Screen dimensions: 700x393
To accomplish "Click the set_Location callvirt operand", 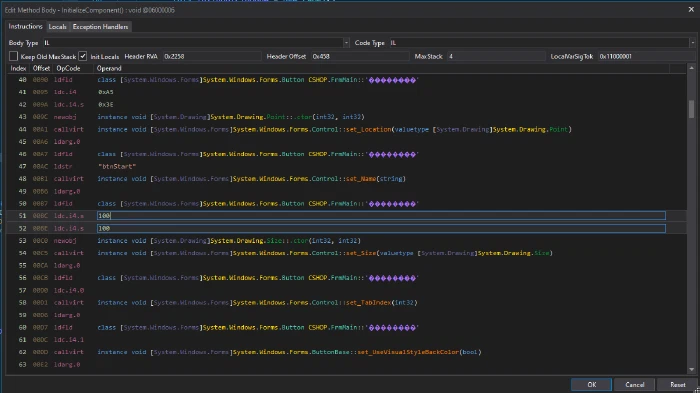I will tap(334, 130).
